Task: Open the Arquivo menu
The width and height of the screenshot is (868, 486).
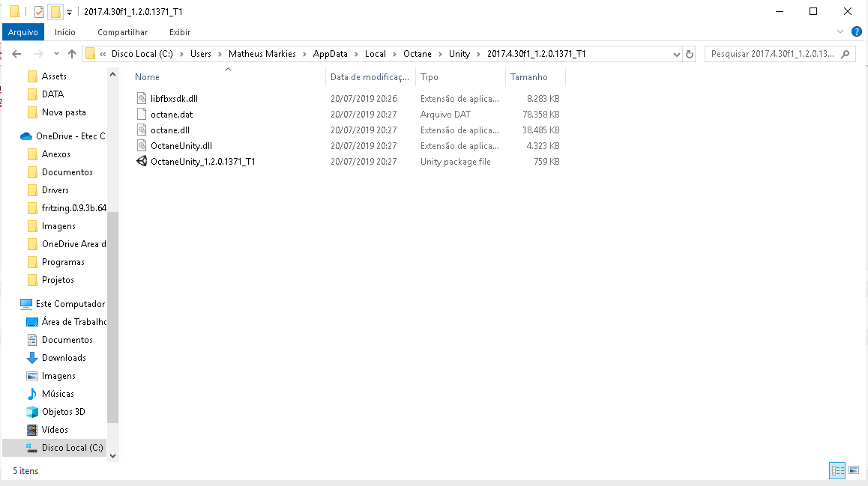Action: click(23, 32)
